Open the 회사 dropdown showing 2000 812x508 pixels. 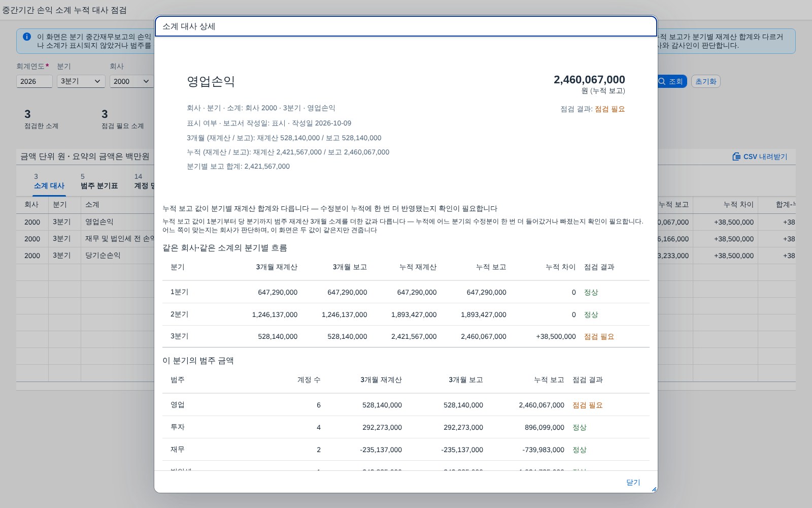click(x=131, y=81)
